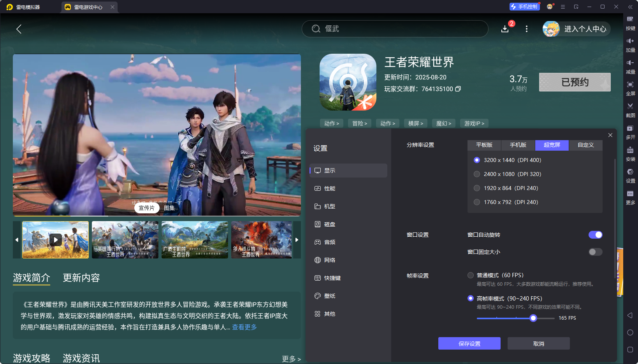The height and width of the screenshot is (364, 638).
Task: Collapse the right sidebar with double chevron
Action: pos(630,7)
